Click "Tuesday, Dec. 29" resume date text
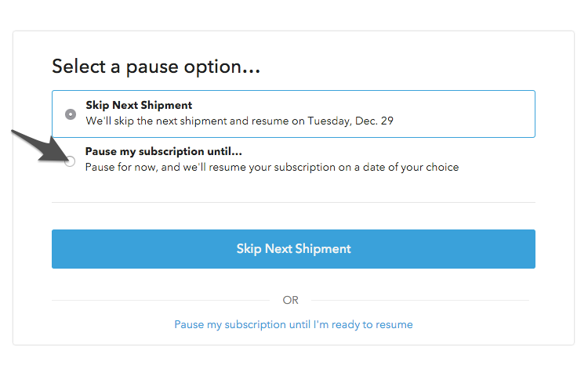 pyautogui.click(x=350, y=121)
